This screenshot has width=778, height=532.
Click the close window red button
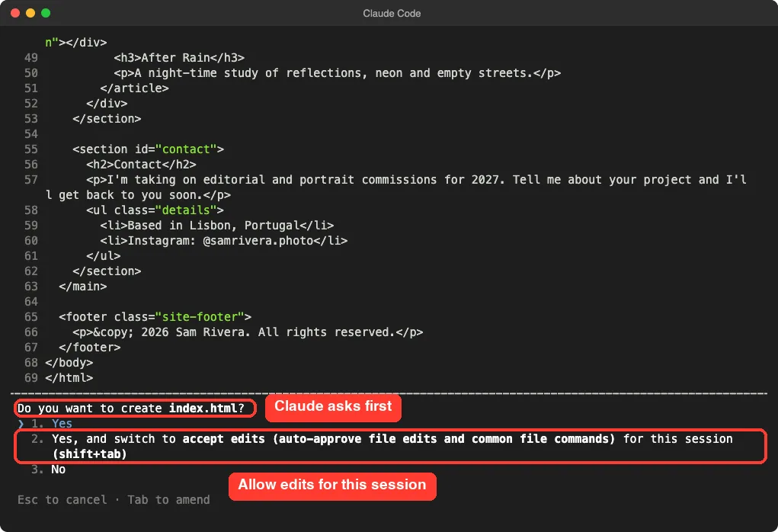(15, 13)
